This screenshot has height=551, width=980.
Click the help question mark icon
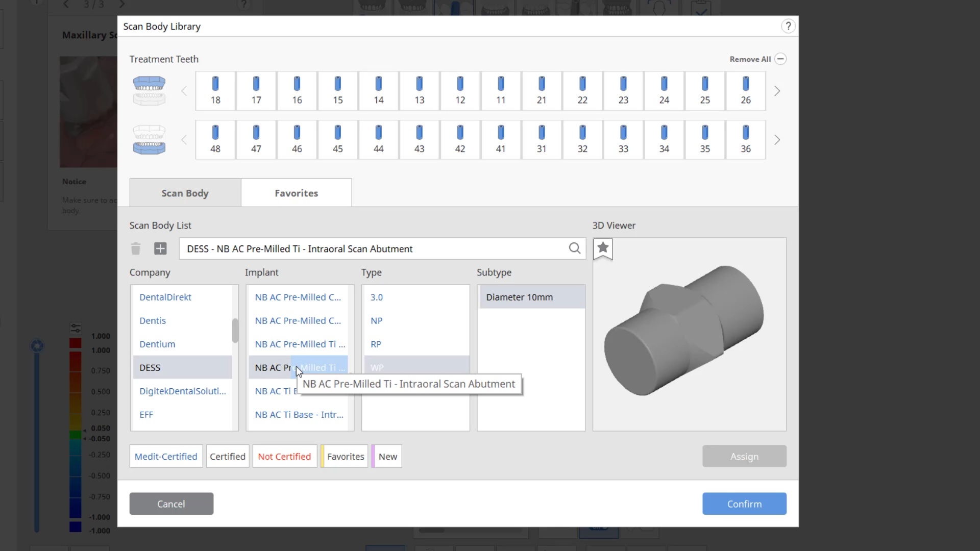(x=788, y=26)
